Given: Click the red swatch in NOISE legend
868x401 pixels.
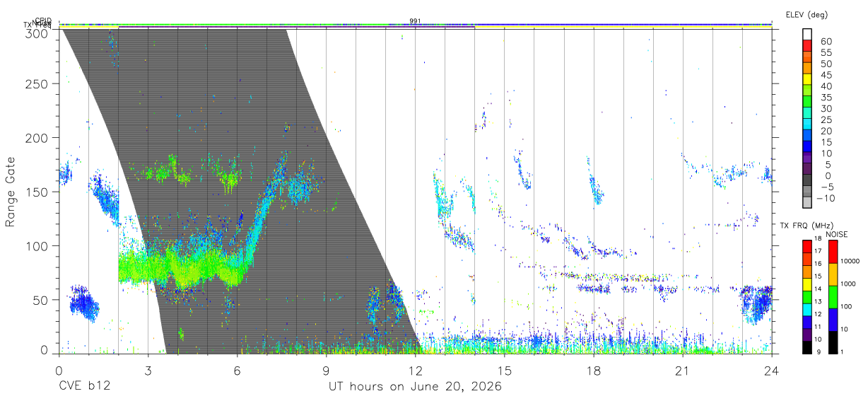Looking at the screenshot, I should tap(833, 252).
